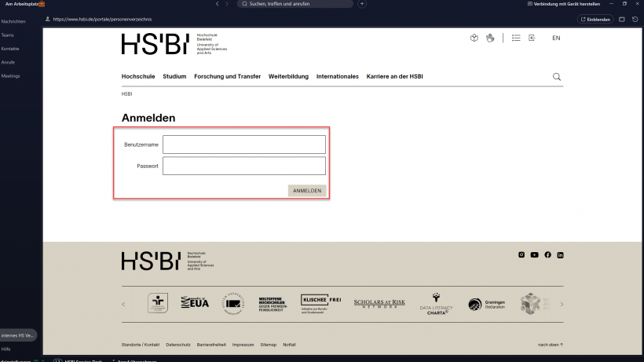Visit the Instagram icon in the footer
The image size is (644, 362).
tap(521, 255)
